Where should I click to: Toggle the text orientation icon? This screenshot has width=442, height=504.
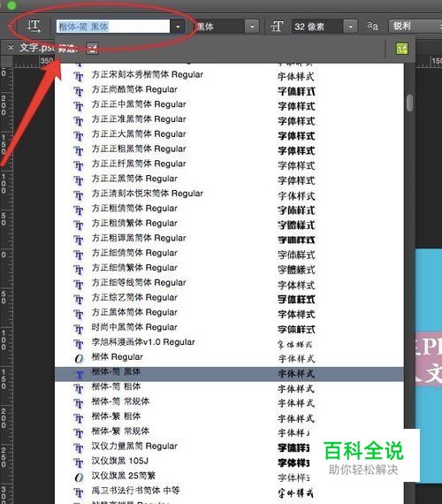(x=34, y=27)
